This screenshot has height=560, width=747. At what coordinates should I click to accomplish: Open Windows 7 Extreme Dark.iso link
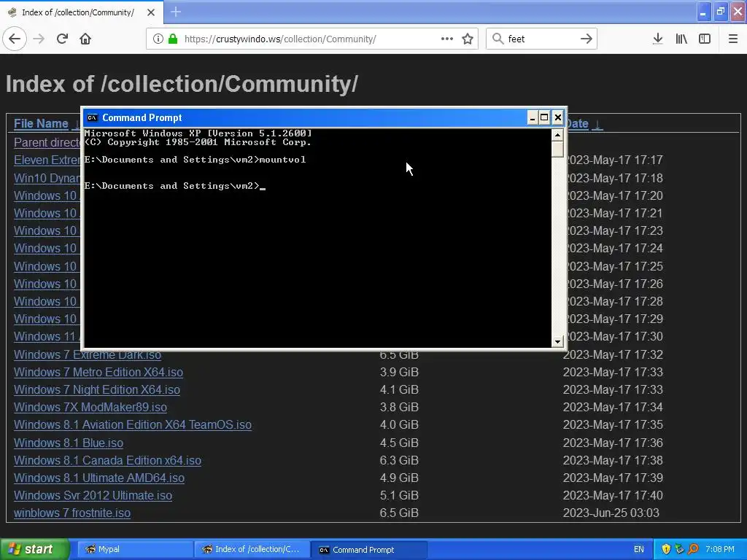tap(88, 355)
